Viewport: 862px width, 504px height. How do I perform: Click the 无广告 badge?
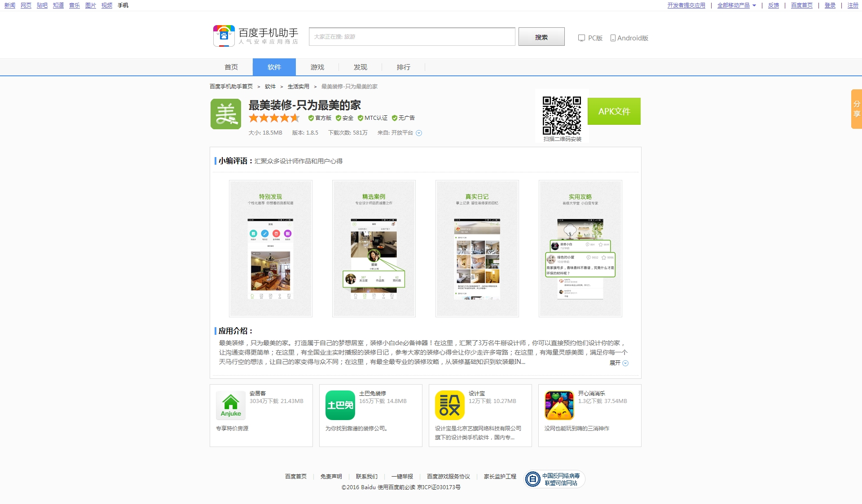403,118
